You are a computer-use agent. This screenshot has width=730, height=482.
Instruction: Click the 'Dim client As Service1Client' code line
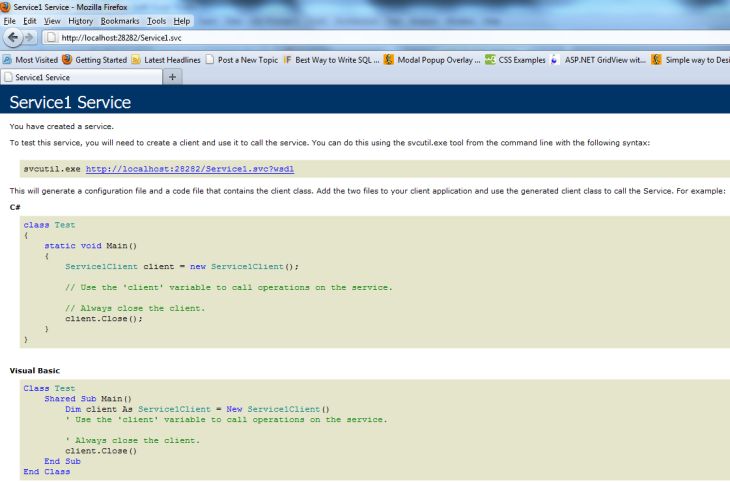pyautogui.click(x=197, y=409)
